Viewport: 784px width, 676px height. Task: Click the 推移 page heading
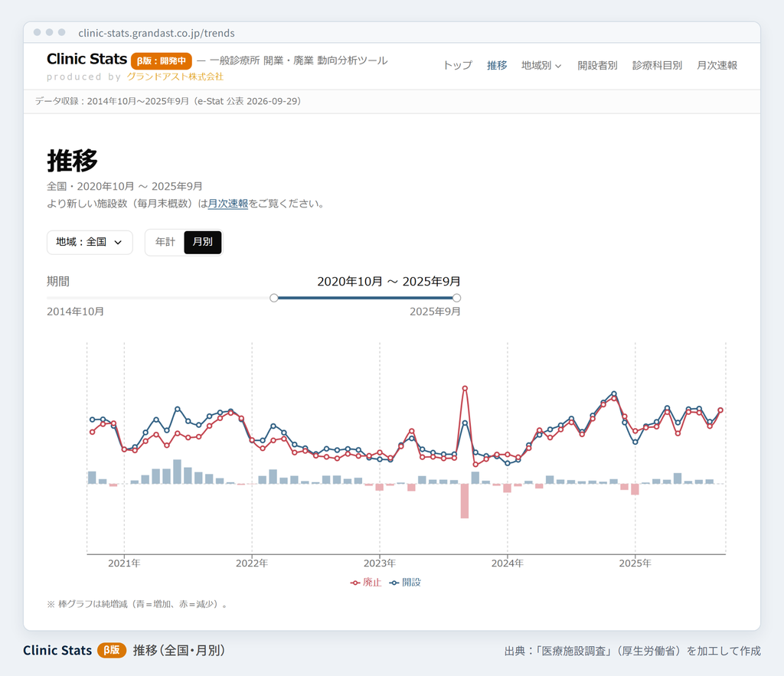(x=73, y=161)
